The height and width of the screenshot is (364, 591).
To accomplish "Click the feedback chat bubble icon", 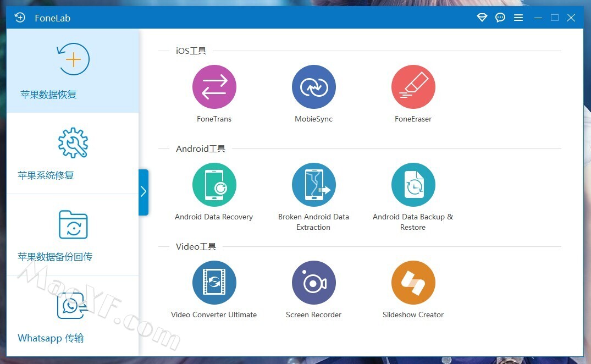I will coord(500,18).
